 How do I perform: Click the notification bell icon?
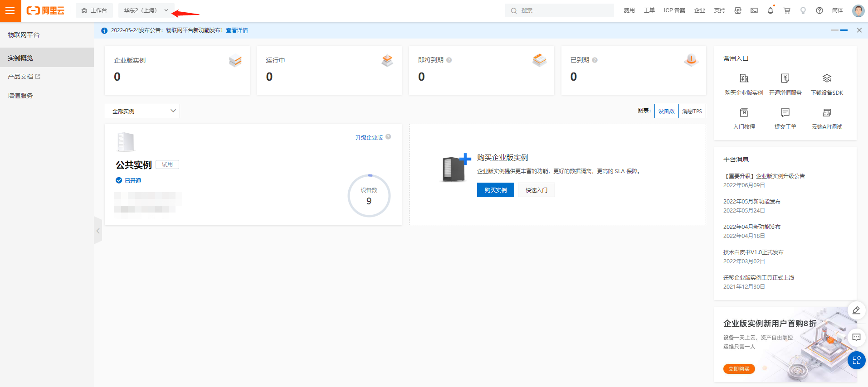[x=770, y=10]
